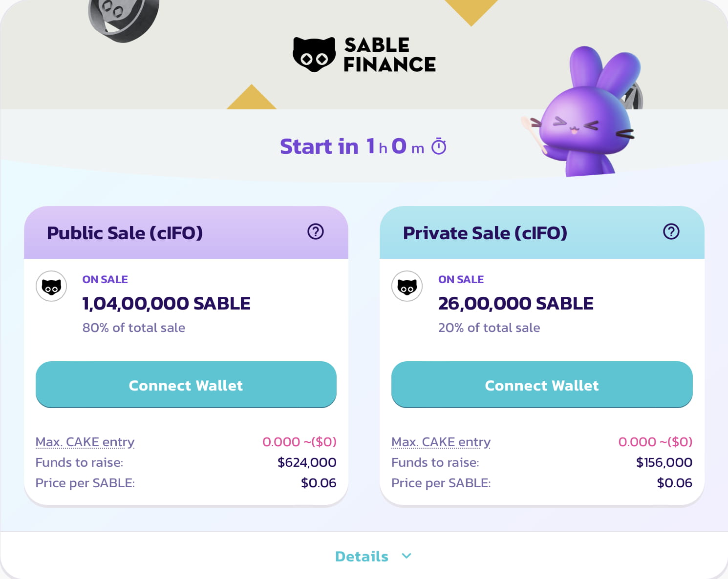Select the Private Sale (cIFO) header
The width and height of the screenshot is (728, 579).
coord(485,233)
